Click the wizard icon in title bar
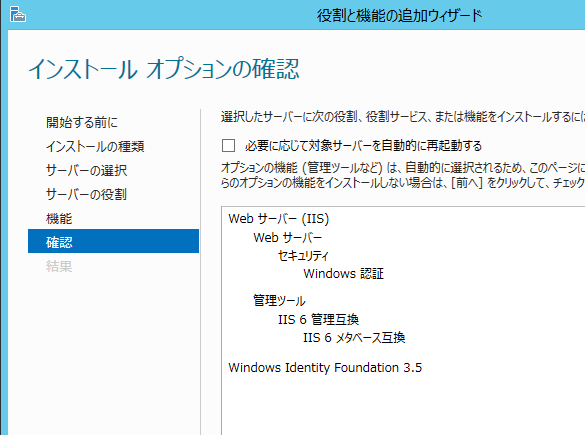Viewport: 585px width, 435px height. point(18,15)
